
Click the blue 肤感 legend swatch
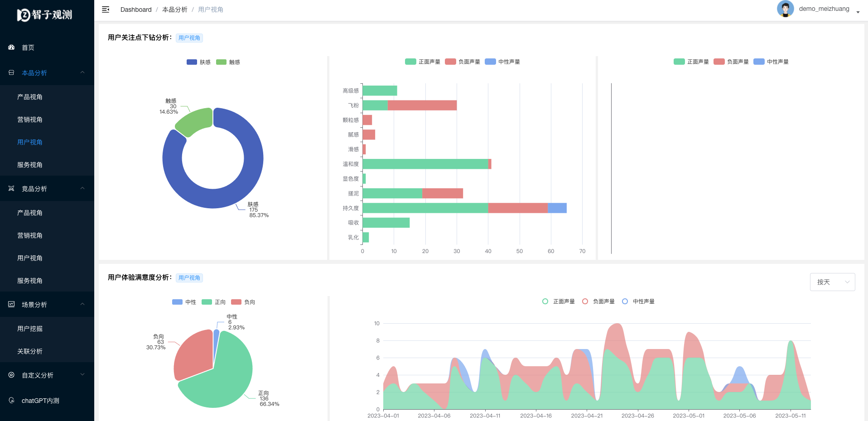tap(192, 62)
